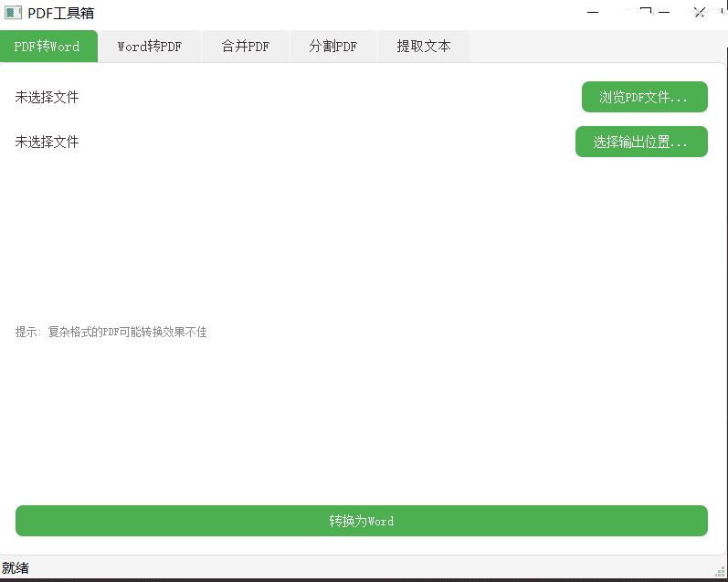Click blank panel area above the 转换为Word button
Image resolution: width=728 pixels, height=582 pixels.
point(361,420)
